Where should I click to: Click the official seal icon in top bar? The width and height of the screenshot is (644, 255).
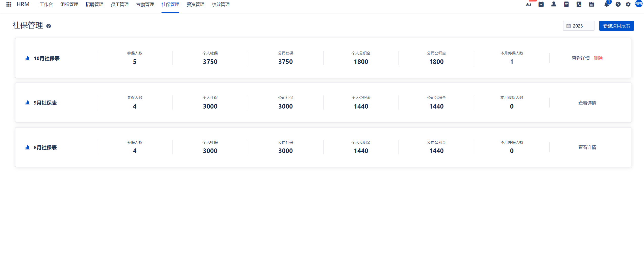pos(554,4)
